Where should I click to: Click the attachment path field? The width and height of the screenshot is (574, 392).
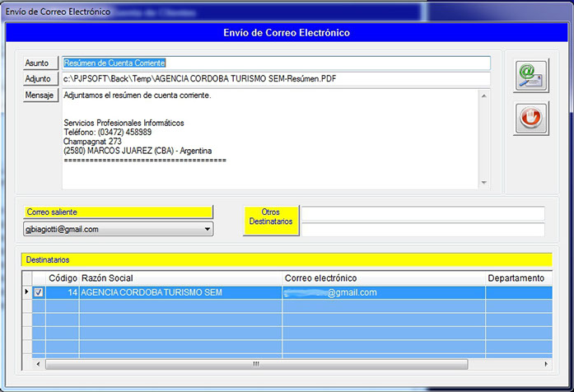(x=276, y=79)
